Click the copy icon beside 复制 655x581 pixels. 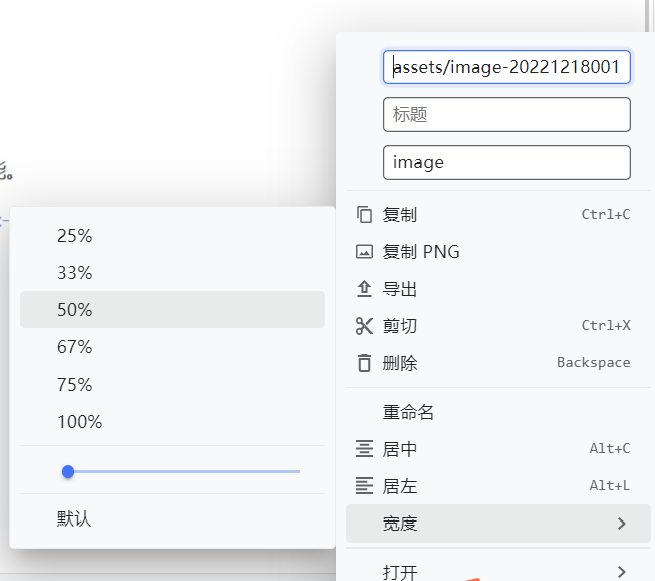(364, 215)
